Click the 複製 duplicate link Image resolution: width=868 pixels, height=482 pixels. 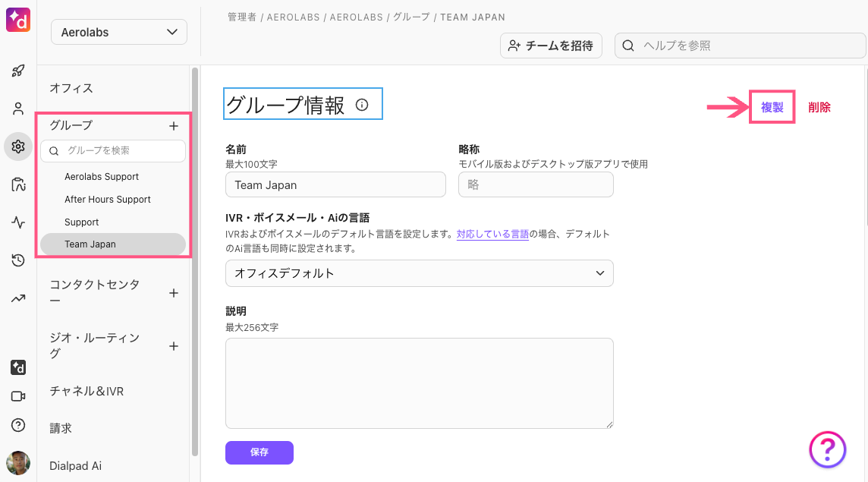click(x=772, y=107)
